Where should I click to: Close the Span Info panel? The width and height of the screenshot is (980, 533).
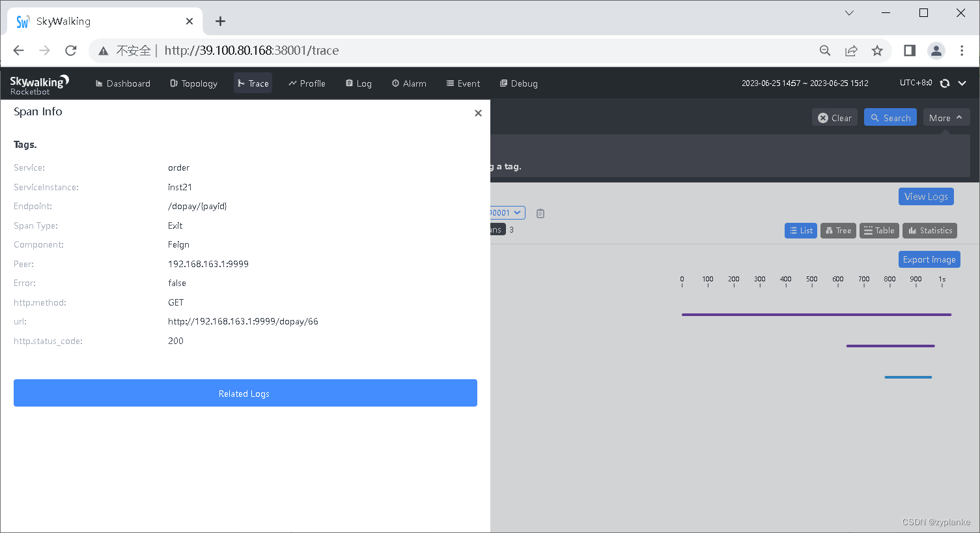[x=479, y=113]
